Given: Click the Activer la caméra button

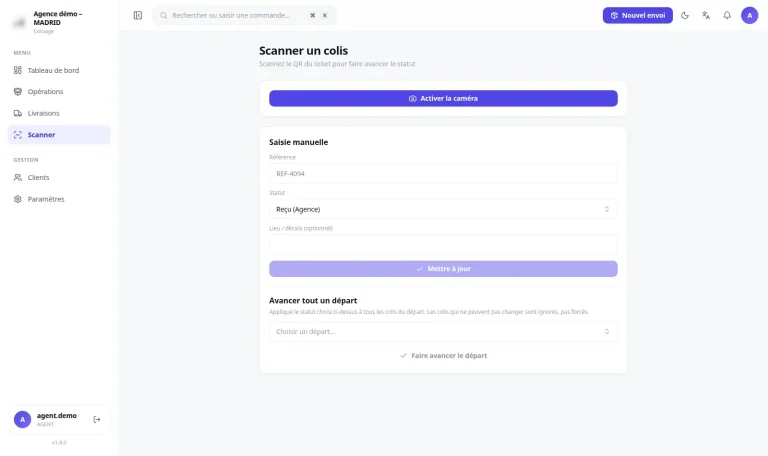Looking at the screenshot, I should 443,98.
